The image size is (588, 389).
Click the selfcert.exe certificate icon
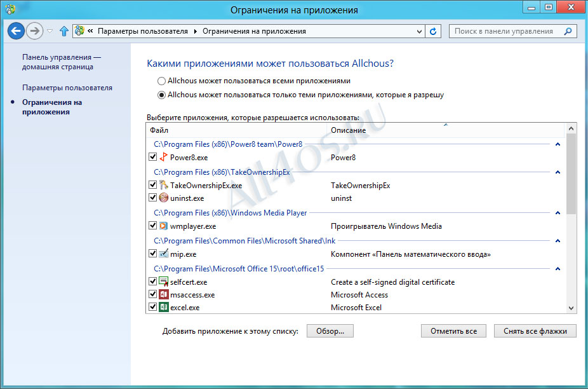pyautogui.click(x=163, y=282)
